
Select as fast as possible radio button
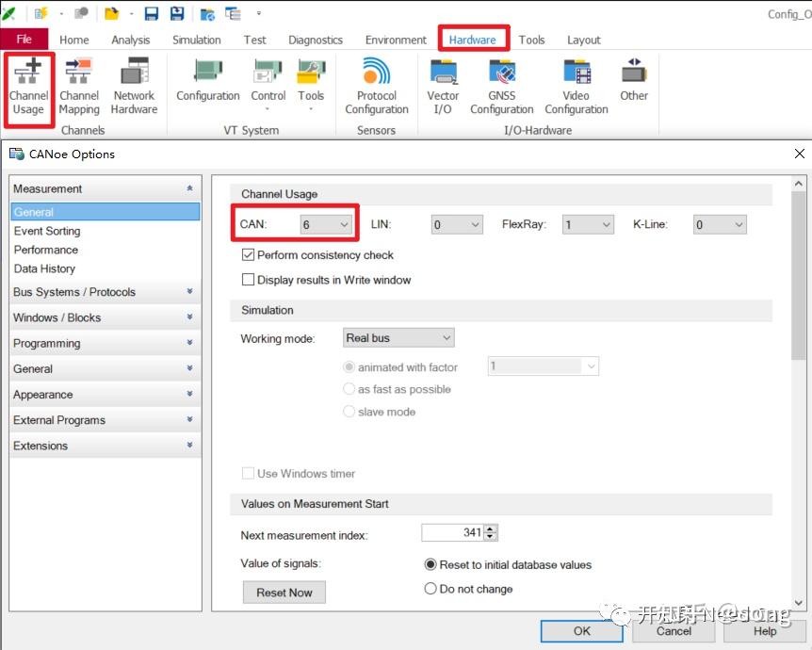coord(349,389)
